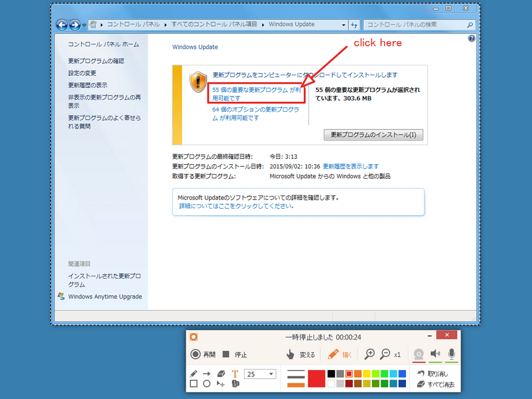532x399 pixels.
Task: Choose the circle shape tool
Action: point(206,384)
